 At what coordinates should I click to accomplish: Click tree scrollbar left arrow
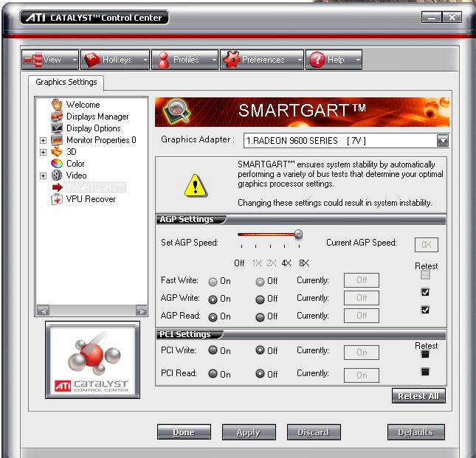(x=43, y=310)
